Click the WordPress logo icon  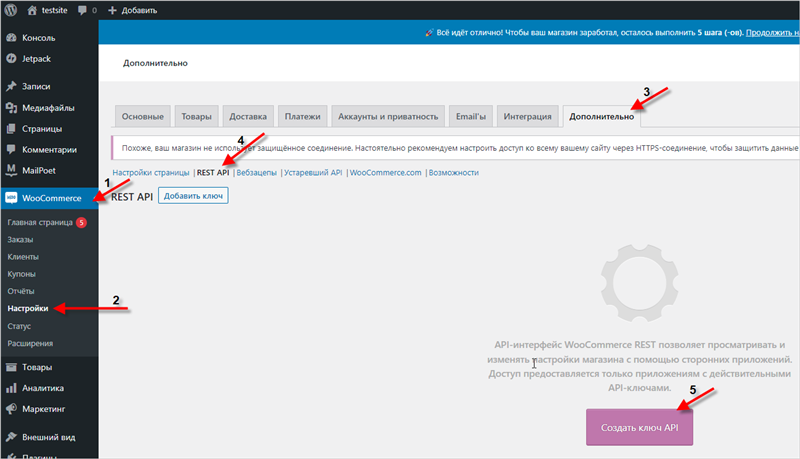point(11,10)
